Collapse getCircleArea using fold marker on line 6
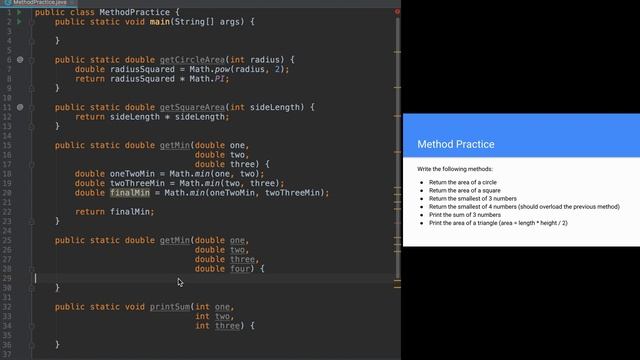 [31, 60]
